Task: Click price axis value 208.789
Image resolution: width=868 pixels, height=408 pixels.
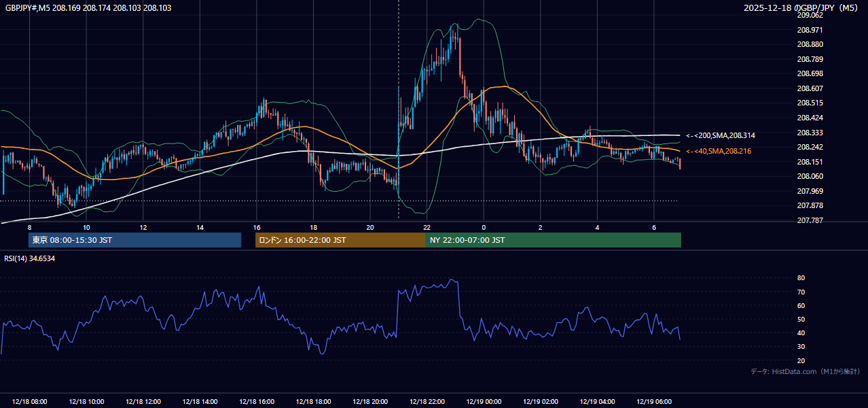Action: (810, 59)
